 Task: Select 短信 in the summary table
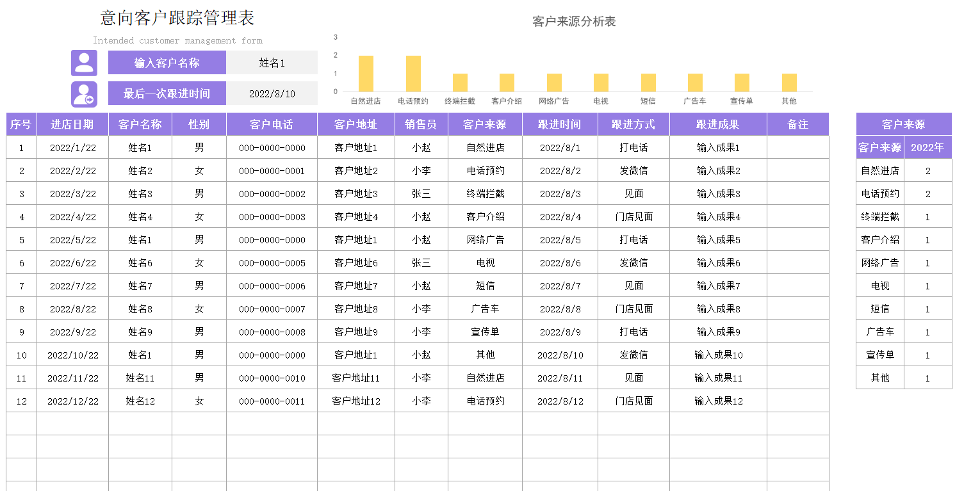(x=880, y=309)
